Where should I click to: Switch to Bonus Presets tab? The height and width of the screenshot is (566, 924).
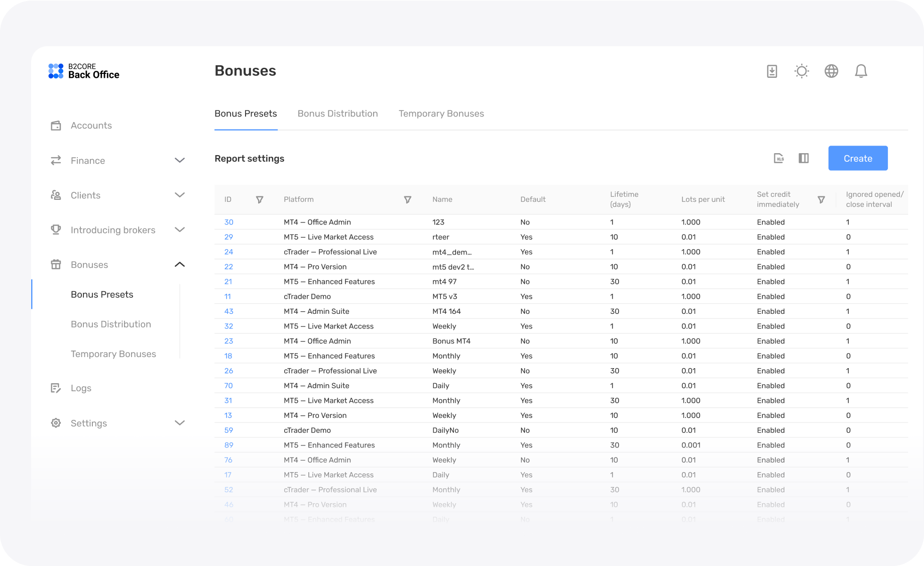click(x=246, y=114)
